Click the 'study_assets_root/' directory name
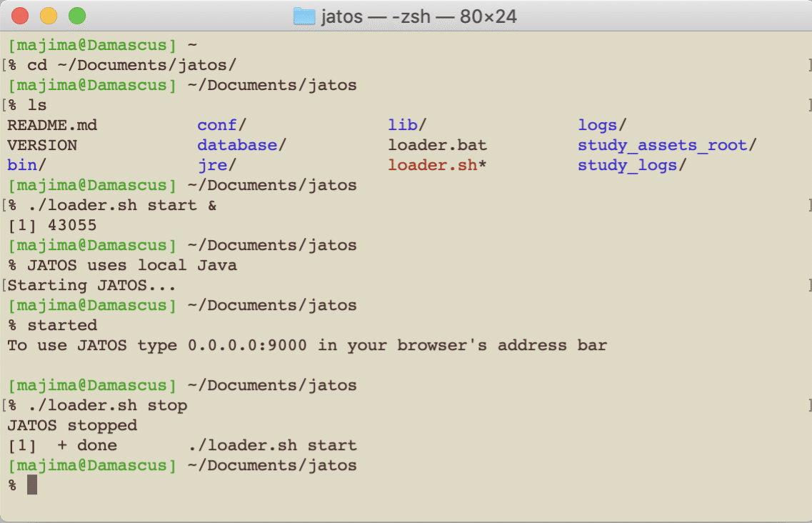812x523 pixels. click(x=668, y=146)
